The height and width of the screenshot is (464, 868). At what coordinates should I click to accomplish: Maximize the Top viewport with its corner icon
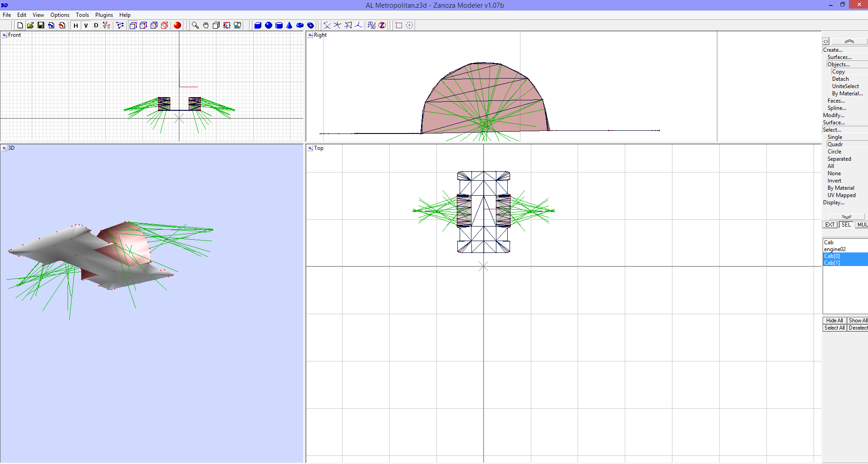[310, 148]
